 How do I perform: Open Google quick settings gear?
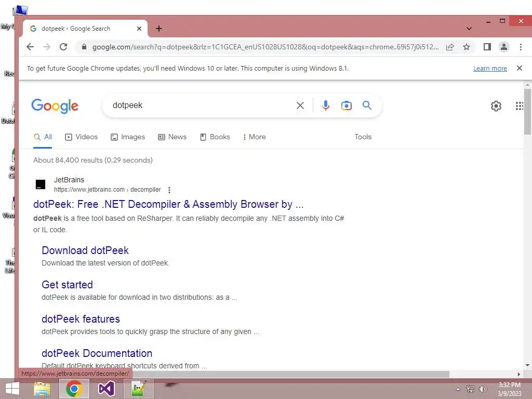(496, 106)
